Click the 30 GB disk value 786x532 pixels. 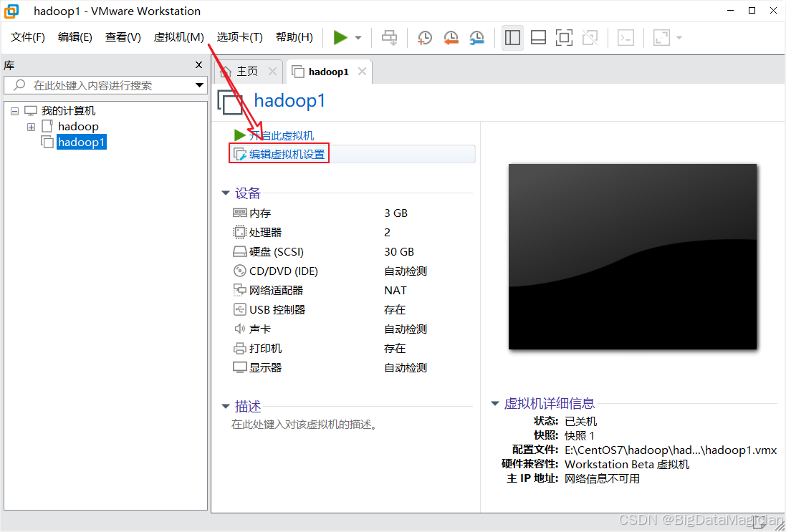click(x=399, y=252)
